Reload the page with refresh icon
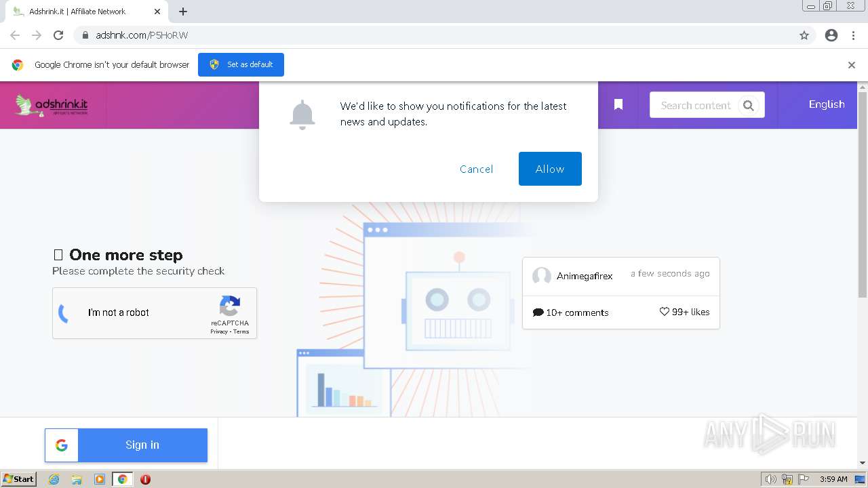 [x=58, y=35]
